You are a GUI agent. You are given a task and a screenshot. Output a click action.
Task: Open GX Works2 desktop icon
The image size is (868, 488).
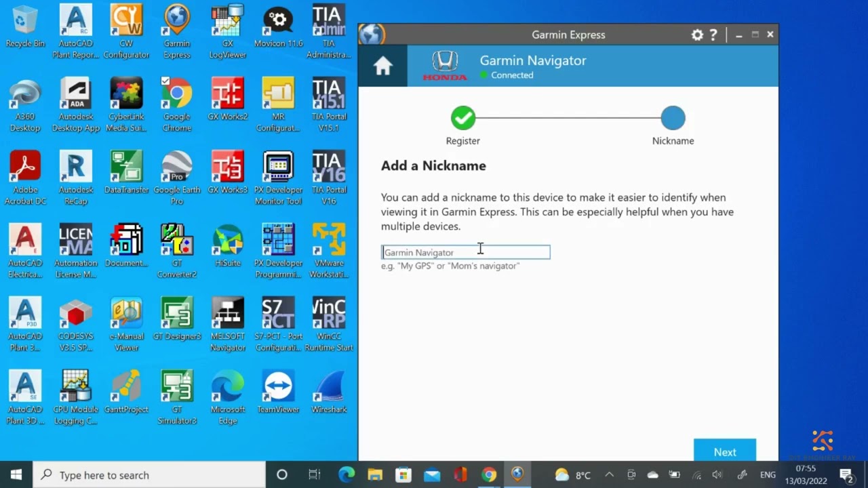[228, 100]
